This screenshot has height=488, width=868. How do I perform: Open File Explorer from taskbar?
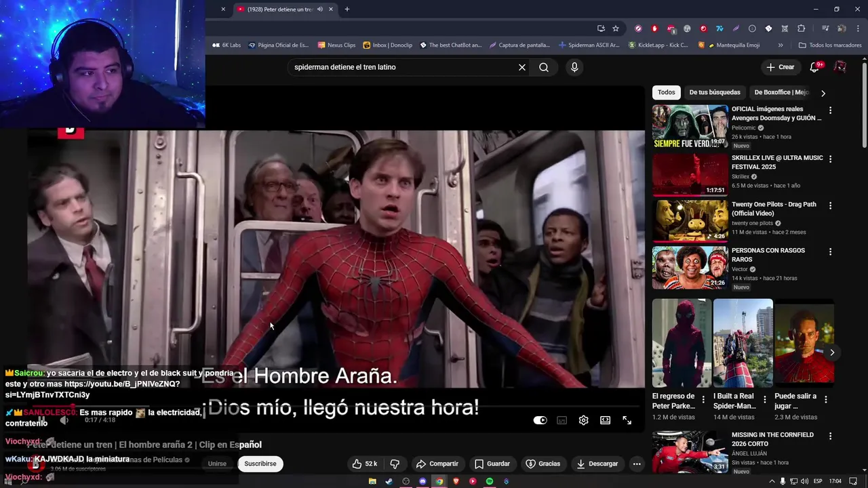click(372, 481)
